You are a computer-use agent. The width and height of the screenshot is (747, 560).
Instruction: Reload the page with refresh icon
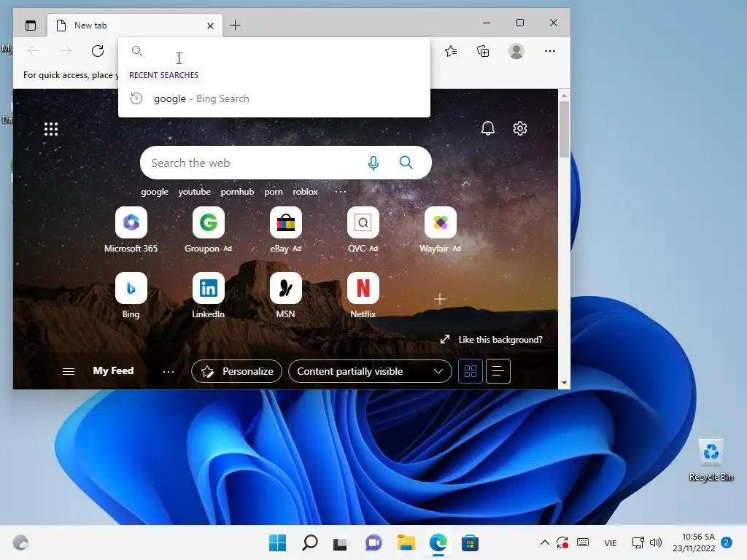click(98, 51)
